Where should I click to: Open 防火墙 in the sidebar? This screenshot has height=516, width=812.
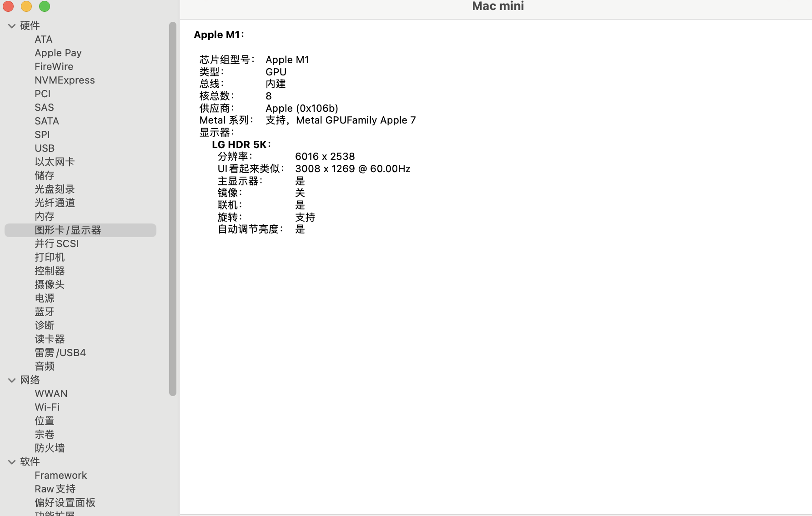[50, 448]
